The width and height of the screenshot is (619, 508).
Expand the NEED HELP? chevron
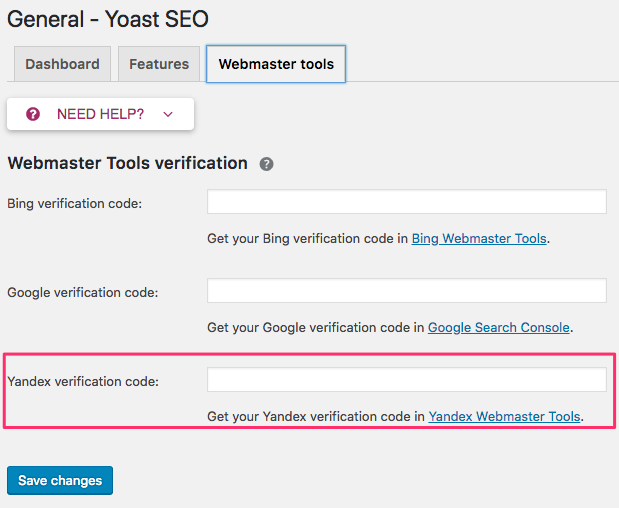coord(168,114)
